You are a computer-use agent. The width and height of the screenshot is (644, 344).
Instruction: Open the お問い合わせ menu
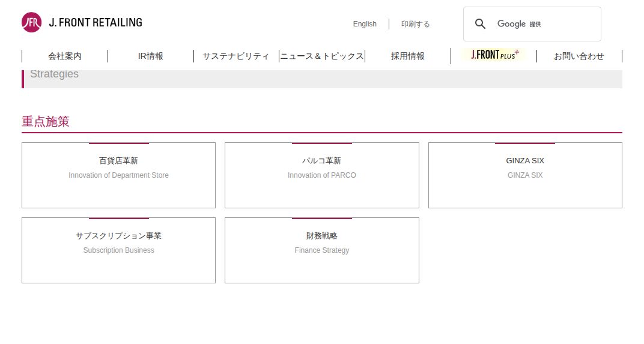click(x=579, y=56)
